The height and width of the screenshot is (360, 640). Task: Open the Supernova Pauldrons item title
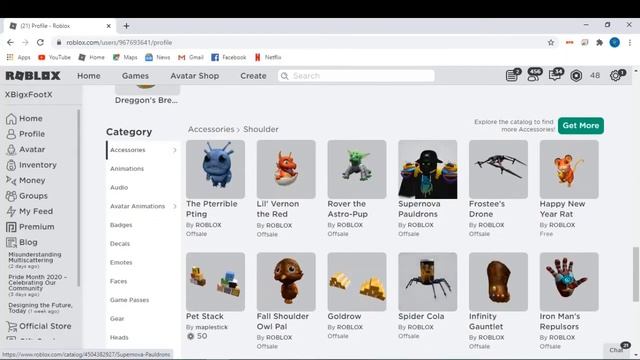(419, 209)
